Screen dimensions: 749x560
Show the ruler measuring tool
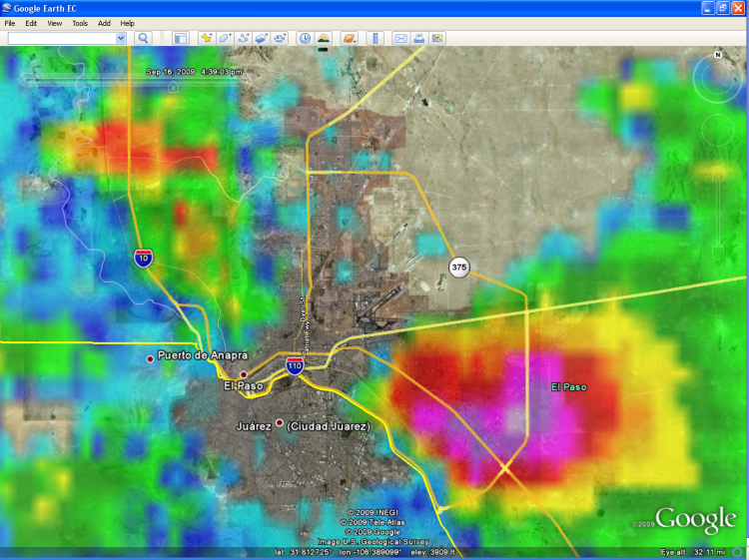(x=374, y=38)
